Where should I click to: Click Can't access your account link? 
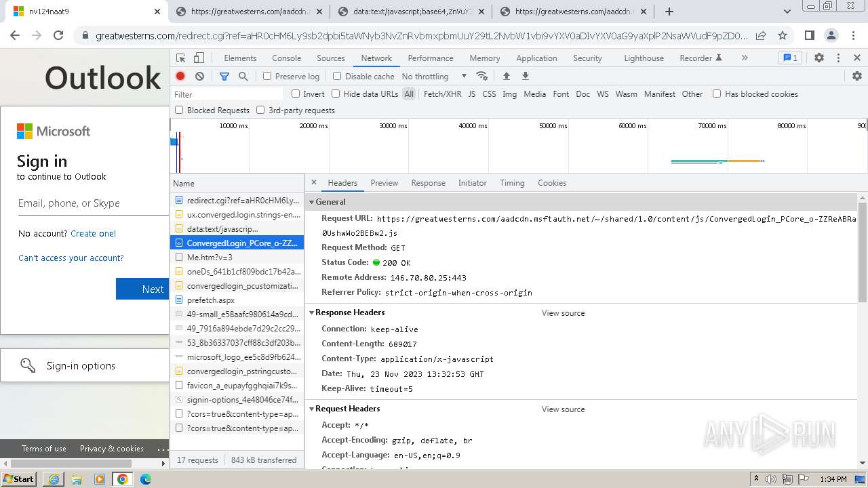point(71,258)
